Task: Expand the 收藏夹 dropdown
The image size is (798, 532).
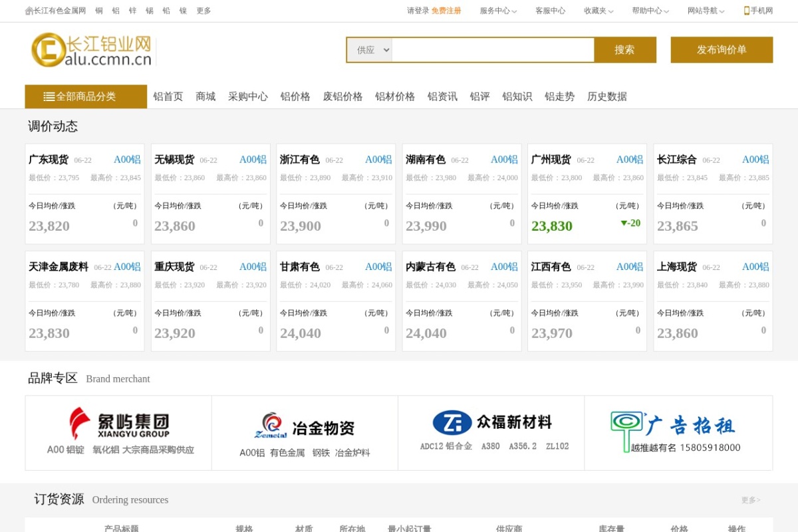Action: [x=598, y=11]
